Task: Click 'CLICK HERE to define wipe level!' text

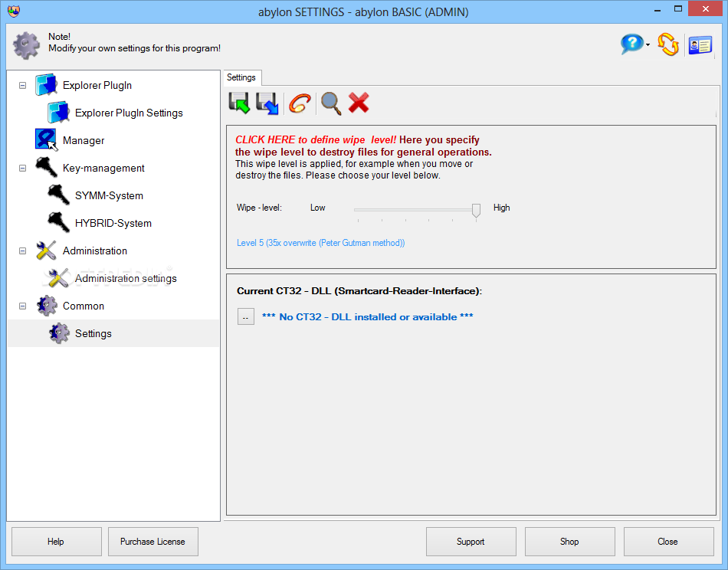Action: point(316,139)
